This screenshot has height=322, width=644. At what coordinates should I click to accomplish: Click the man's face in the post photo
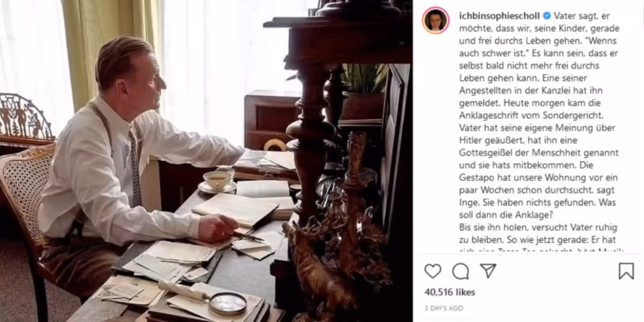[151, 81]
